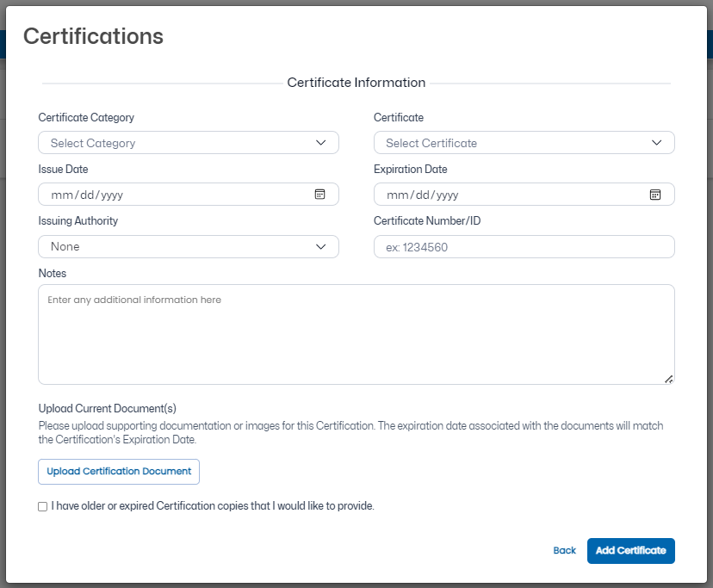Select the month segment of Issue Date
Viewport: 713px width, 588px height.
[62, 195]
